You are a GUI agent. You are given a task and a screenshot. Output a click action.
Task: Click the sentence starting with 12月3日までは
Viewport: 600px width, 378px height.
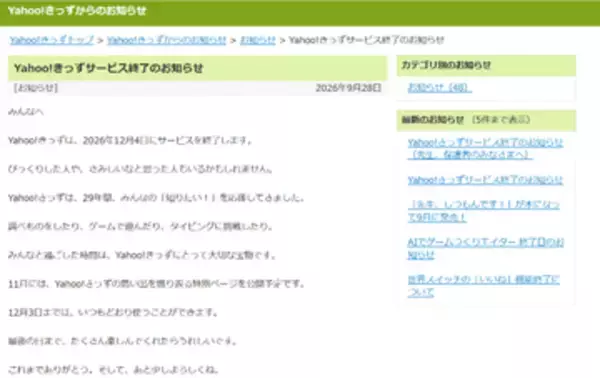coord(113,312)
